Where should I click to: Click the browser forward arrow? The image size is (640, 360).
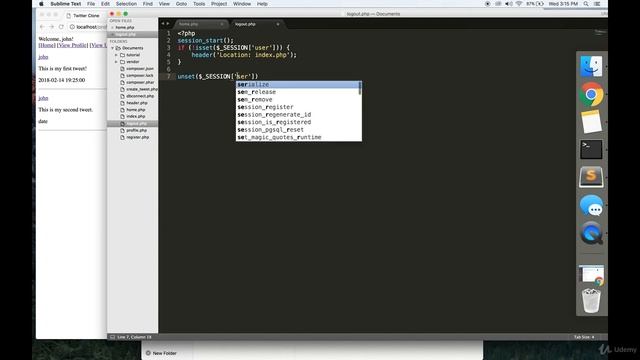52,27
